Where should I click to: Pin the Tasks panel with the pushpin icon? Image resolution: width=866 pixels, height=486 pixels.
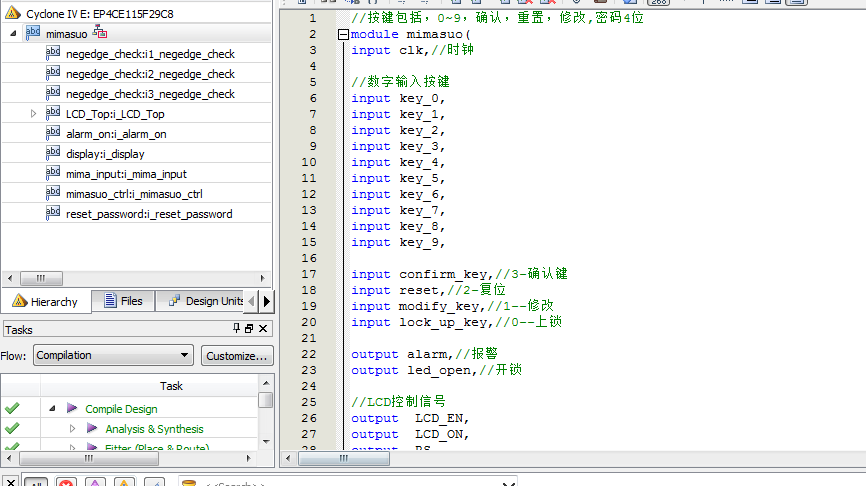tap(237, 329)
